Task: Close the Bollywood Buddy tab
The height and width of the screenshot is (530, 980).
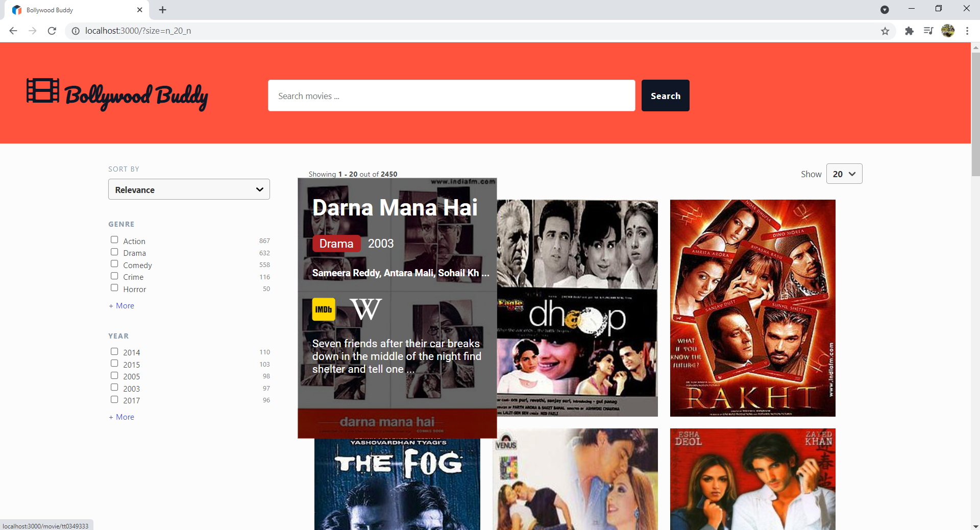Action: pos(140,10)
